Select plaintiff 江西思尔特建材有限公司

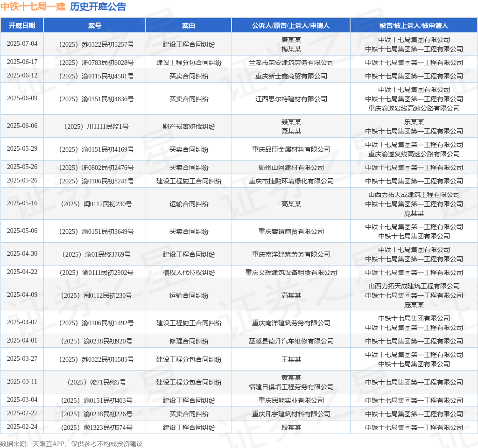pos(291,99)
